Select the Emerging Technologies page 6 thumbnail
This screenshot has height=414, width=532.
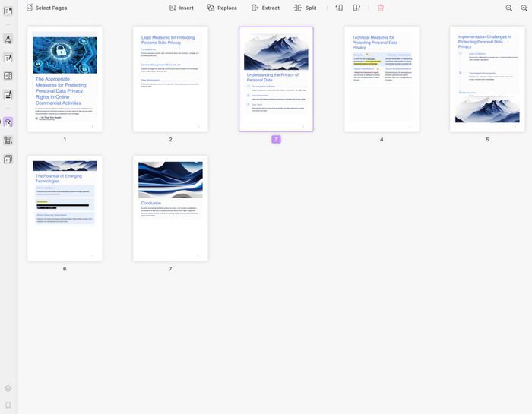click(x=65, y=209)
